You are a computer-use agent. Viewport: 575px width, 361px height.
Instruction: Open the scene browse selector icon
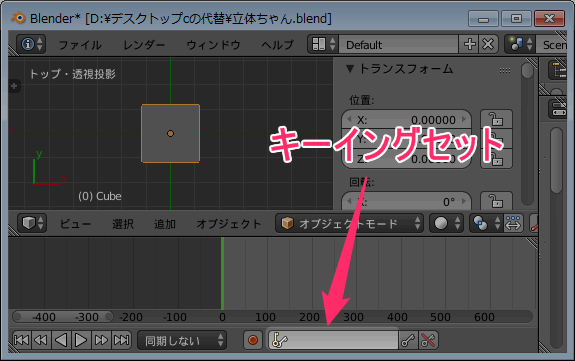pos(520,44)
